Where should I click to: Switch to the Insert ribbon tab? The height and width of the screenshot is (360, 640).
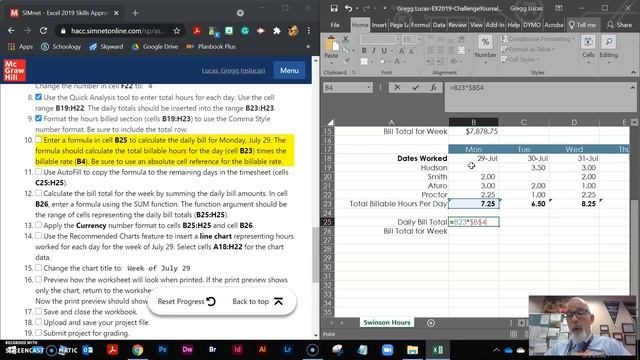click(x=379, y=25)
